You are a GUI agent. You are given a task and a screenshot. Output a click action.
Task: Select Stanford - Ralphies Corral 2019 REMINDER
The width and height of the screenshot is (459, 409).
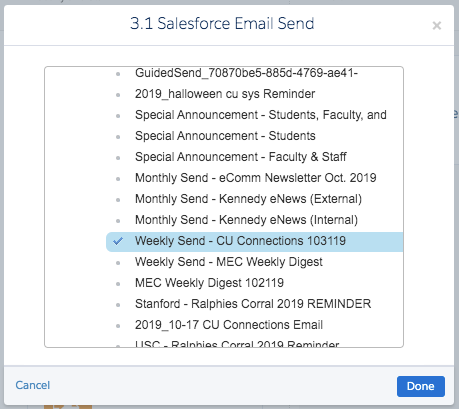(253, 304)
